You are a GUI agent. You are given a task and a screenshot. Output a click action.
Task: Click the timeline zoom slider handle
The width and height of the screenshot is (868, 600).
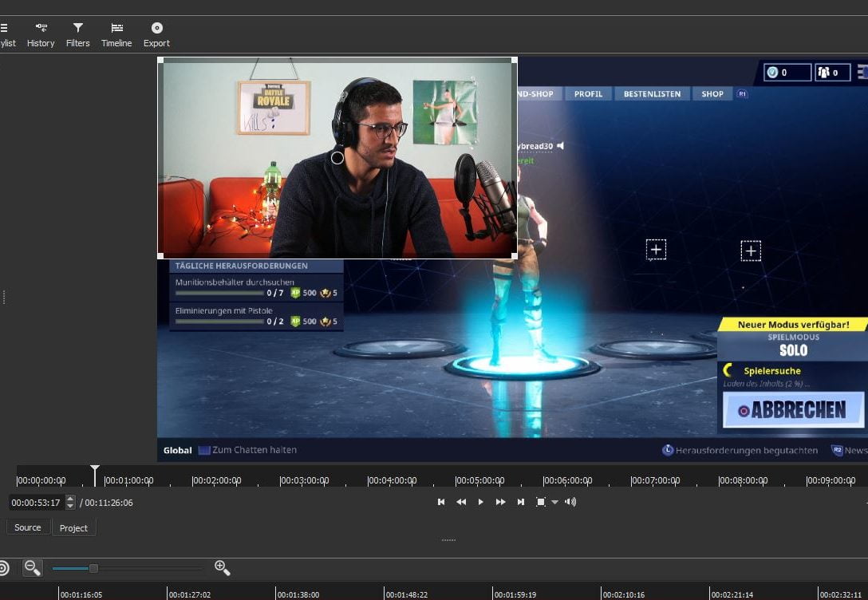point(93,568)
